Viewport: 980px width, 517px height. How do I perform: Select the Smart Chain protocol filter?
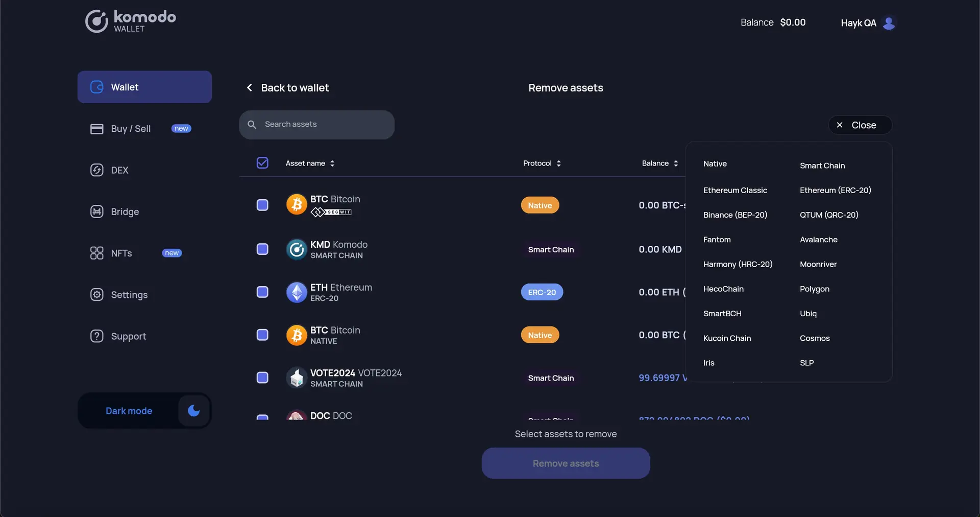point(821,166)
